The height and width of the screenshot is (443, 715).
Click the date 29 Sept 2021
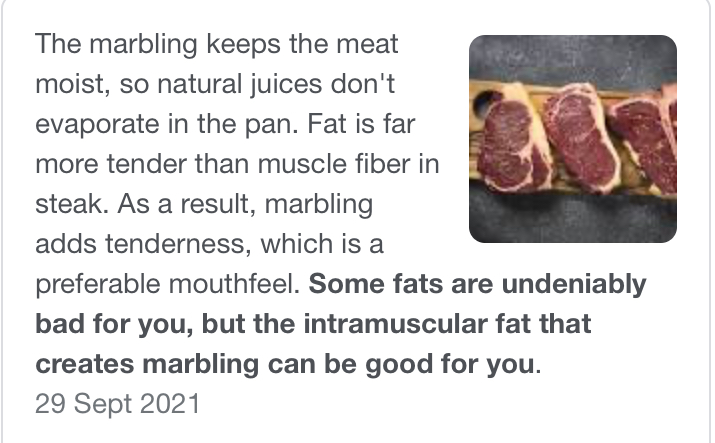point(117,406)
